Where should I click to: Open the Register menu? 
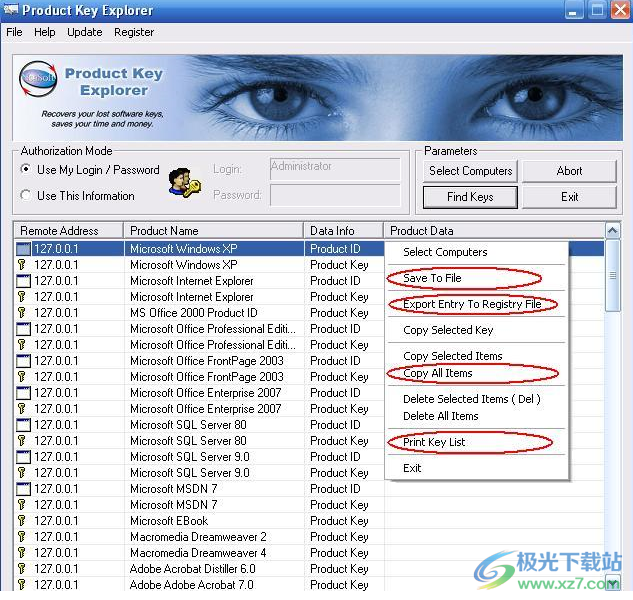point(134,32)
